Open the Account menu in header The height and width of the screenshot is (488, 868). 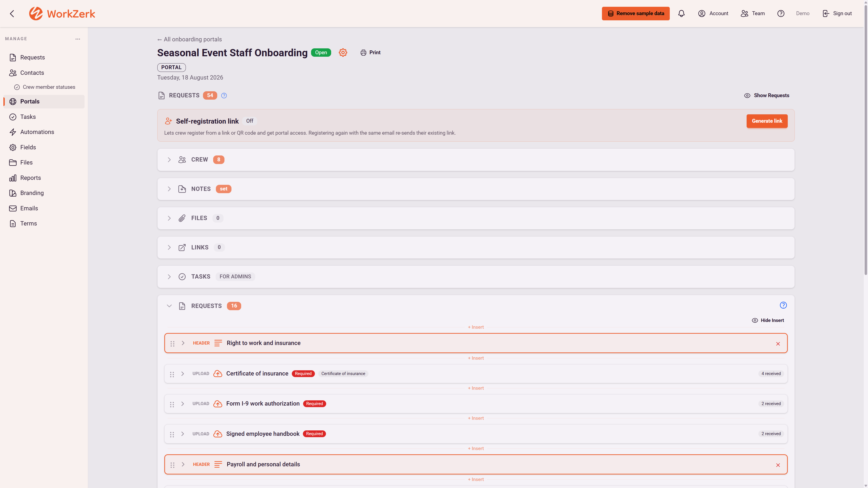pos(713,14)
